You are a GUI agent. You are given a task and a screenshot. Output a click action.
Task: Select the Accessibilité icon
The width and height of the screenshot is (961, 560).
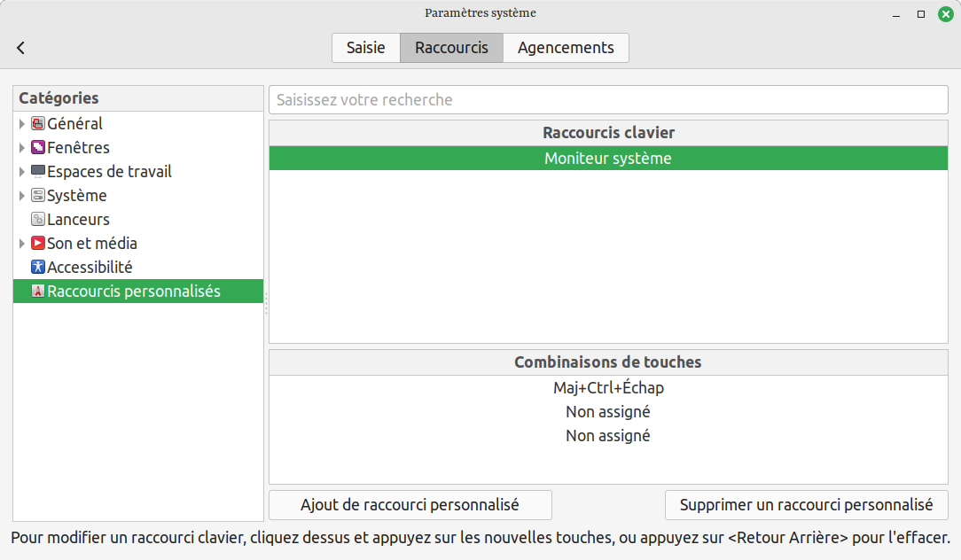click(38, 268)
